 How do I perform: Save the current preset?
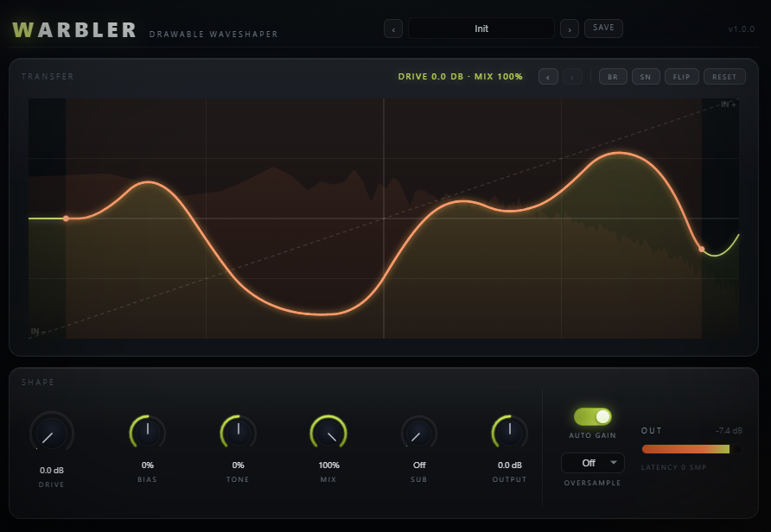click(x=603, y=28)
